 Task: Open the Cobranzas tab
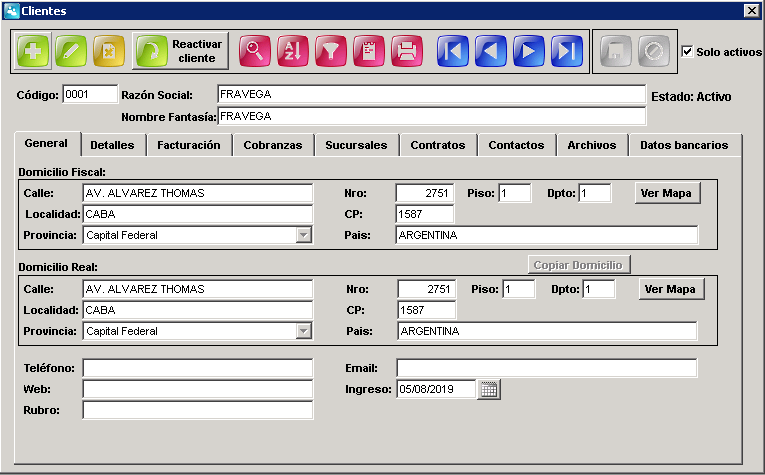pyautogui.click(x=273, y=145)
